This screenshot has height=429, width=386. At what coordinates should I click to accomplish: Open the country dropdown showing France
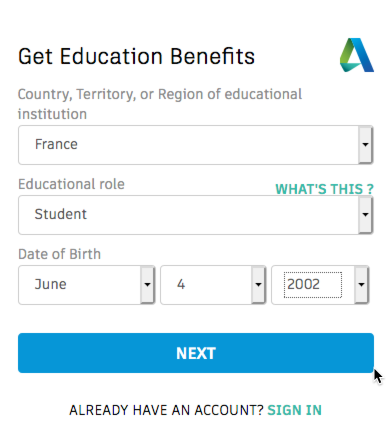195,145
